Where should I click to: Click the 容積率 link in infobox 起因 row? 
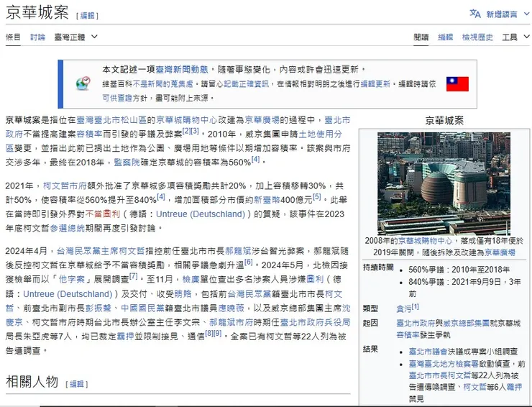(x=408, y=334)
